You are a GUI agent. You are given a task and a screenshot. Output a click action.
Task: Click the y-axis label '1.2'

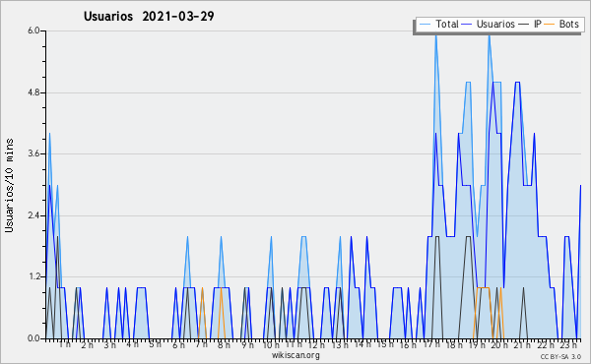tap(33, 276)
